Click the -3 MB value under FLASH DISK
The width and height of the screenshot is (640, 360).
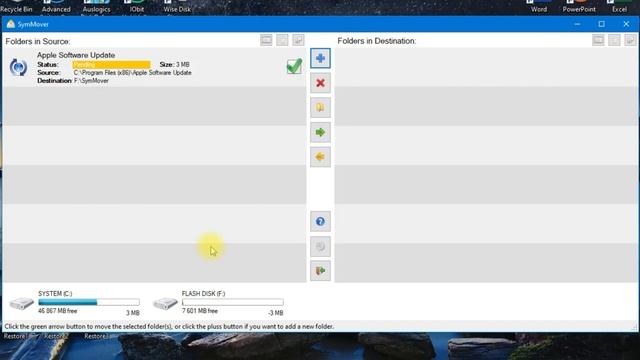point(276,313)
